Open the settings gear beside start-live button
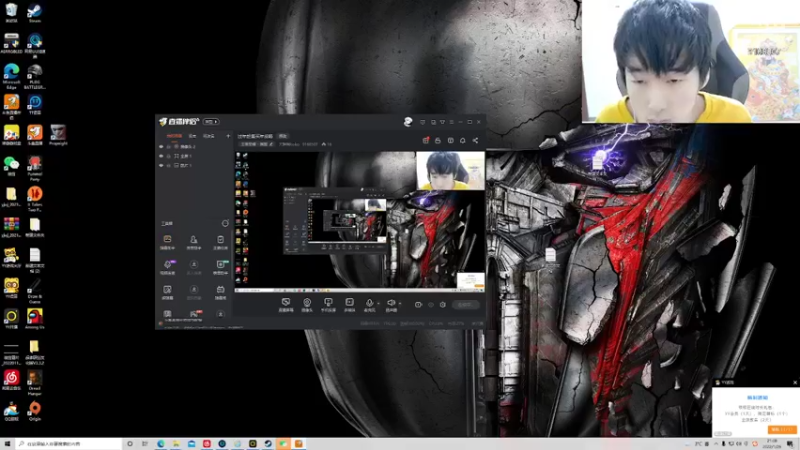The height and width of the screenshot is (450, 800). (x=443, y=304)
